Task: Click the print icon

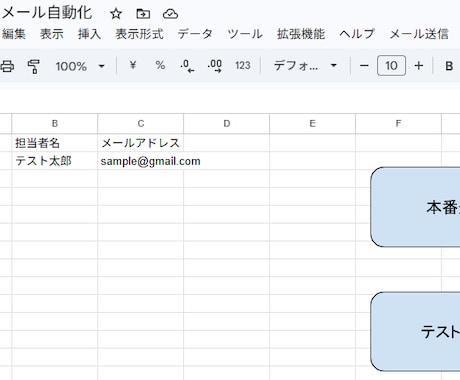Action: [x=7, y=66]
